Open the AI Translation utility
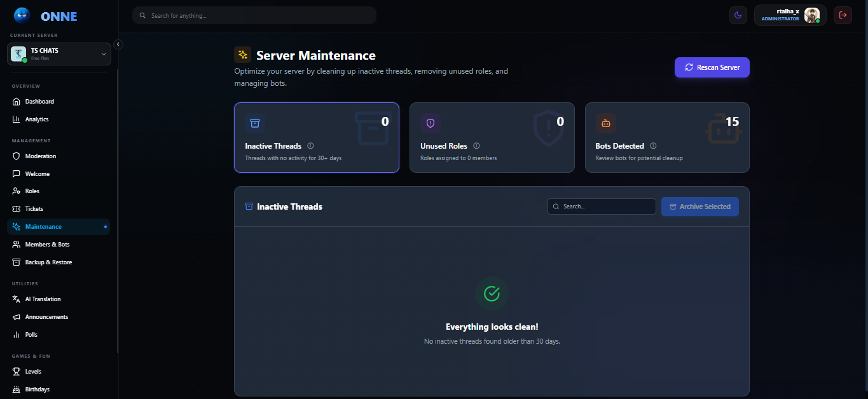The width and height of the screenshot is (868, 399). coord(43,299)
